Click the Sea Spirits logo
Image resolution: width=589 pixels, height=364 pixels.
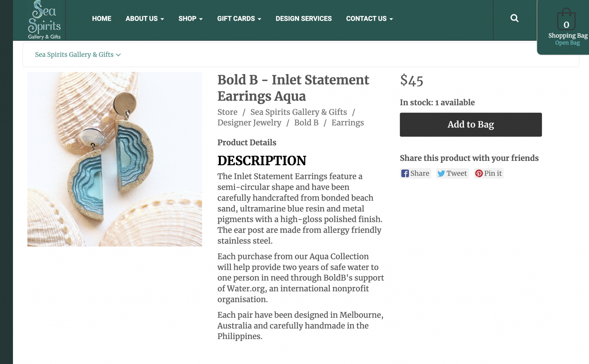(x=44, y=20)
